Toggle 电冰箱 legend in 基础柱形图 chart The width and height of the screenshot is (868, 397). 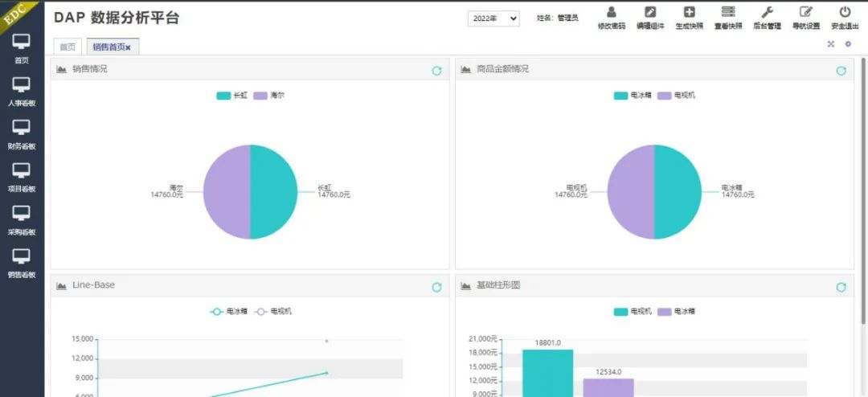[677, 312]
